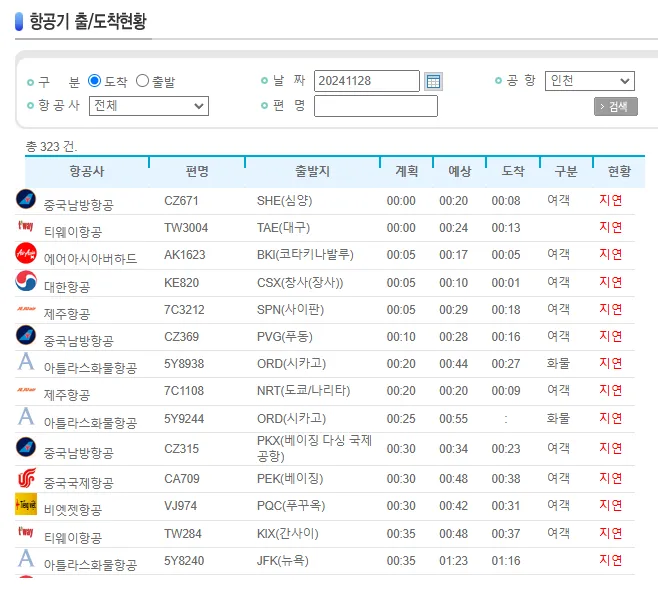Viewport: 658px width, 591px height.
Task: Click the 도착 column header in table
Action: [513, 171]
